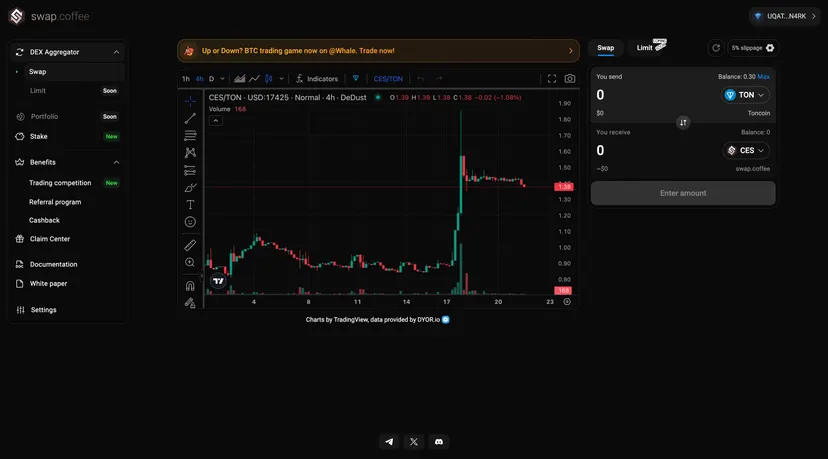828x459 pixels.
Task: Click the blue TON diamond toolbar icon
Action: (356, 79)
